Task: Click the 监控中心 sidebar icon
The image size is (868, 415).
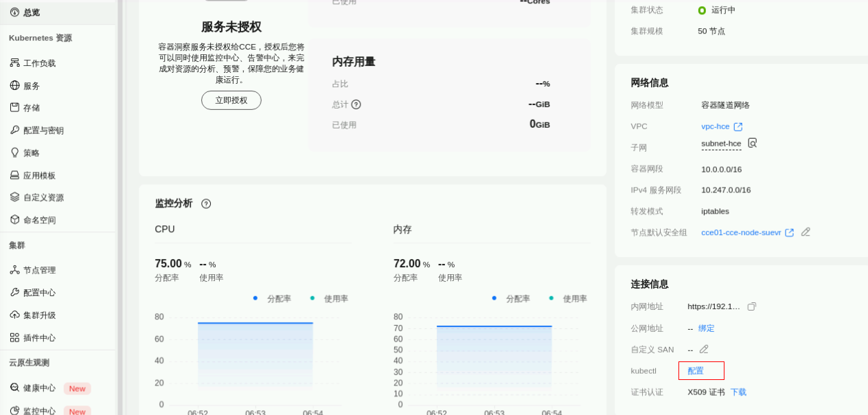Action: click(14, 410)
